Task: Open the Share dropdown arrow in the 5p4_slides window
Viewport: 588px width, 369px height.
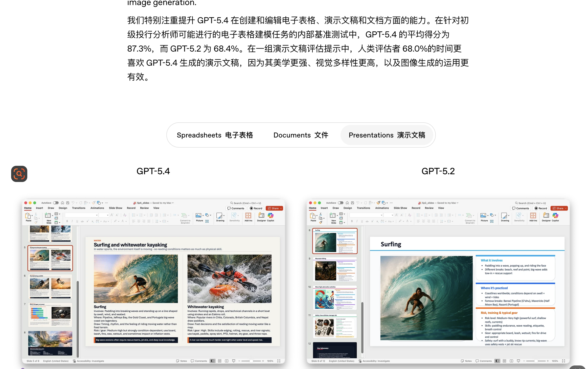Action: coord(281,208)
